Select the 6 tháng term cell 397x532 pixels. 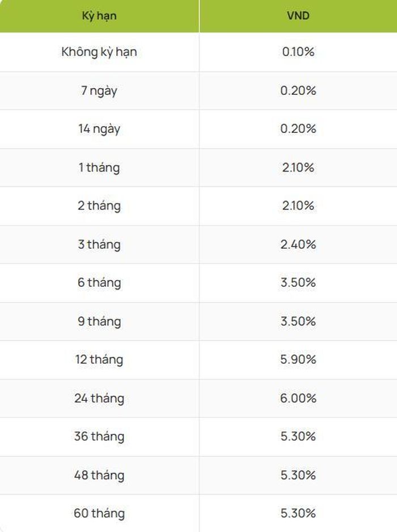tap(99, 283)
